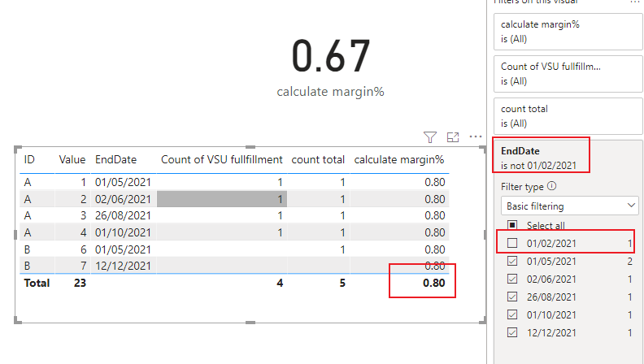Uncheck the 01/05/2021 filter checkbox

click(x=512, y=261)
